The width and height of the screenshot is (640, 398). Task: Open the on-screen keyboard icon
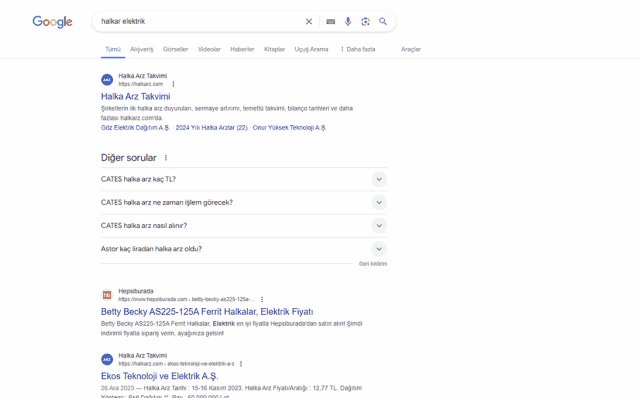point(331,22)
